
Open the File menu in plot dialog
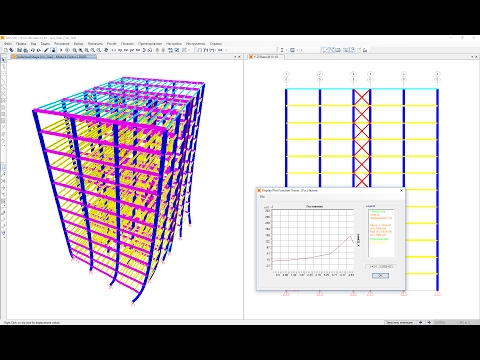(x=263, y=197)
